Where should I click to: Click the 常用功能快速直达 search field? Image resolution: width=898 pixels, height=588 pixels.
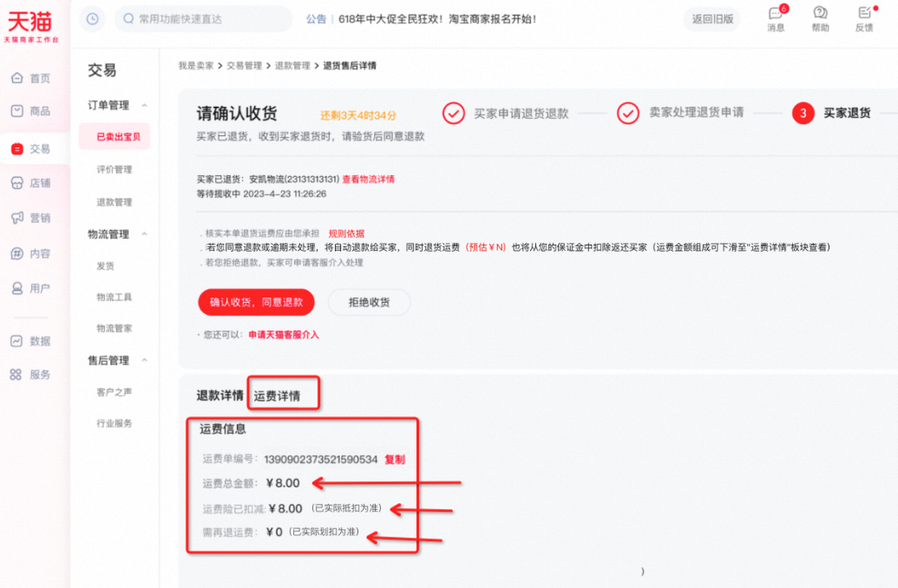point(200,18)
